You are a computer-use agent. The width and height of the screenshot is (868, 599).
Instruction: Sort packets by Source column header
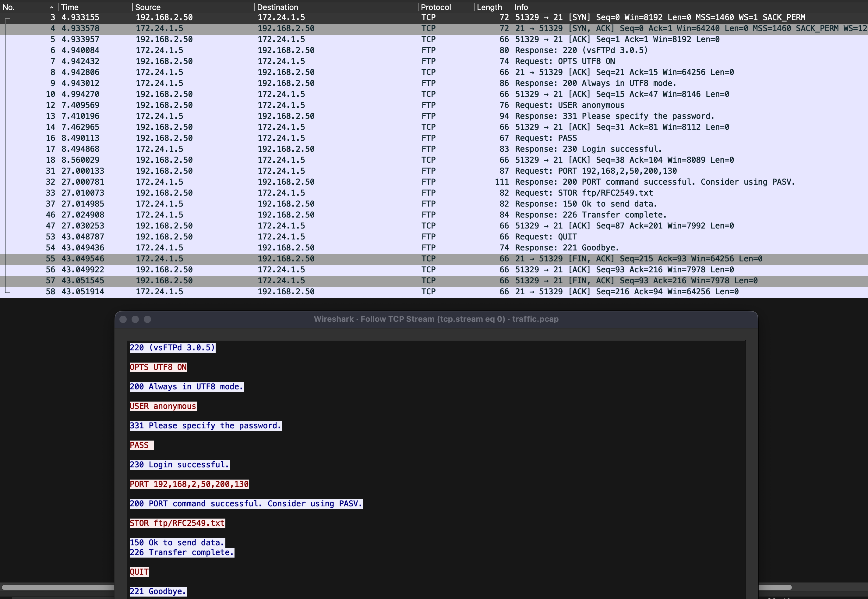tap(148, 7)
